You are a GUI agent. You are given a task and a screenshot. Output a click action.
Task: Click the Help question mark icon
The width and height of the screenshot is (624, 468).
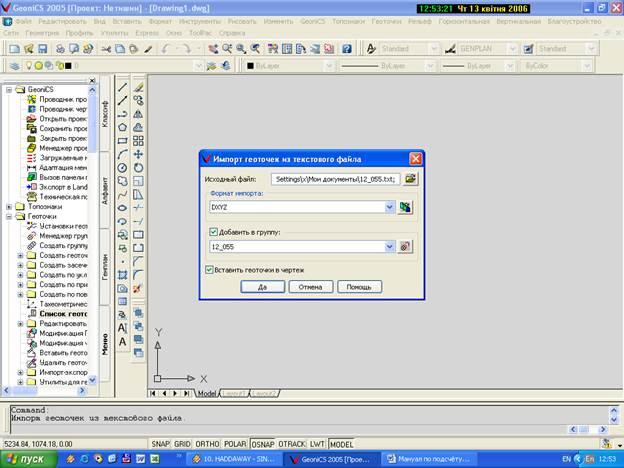coord(347,49)
